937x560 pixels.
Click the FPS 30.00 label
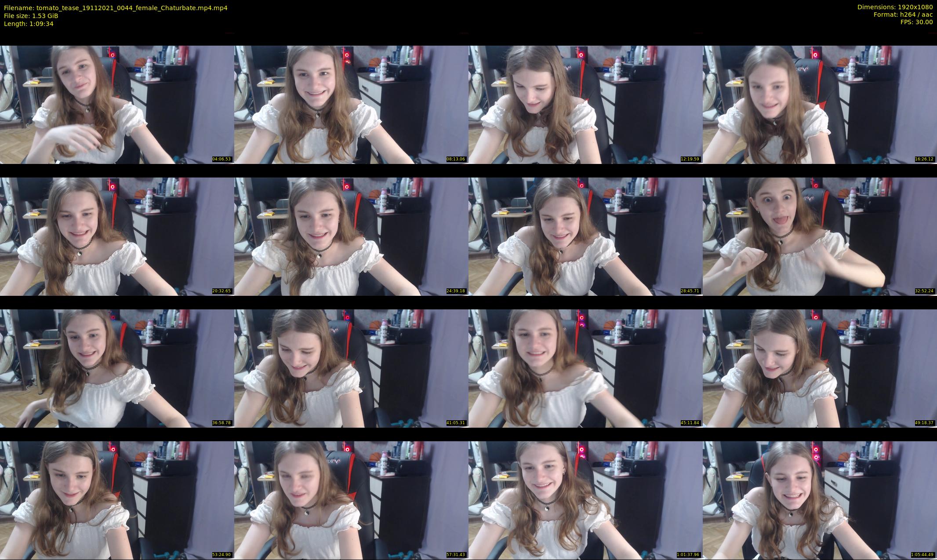[x=916, y=22]
